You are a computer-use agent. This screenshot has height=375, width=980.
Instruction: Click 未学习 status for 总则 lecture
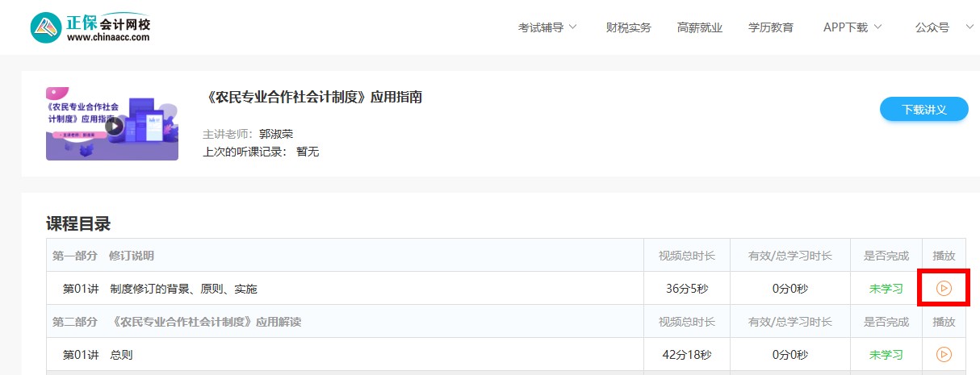(886, 355)
